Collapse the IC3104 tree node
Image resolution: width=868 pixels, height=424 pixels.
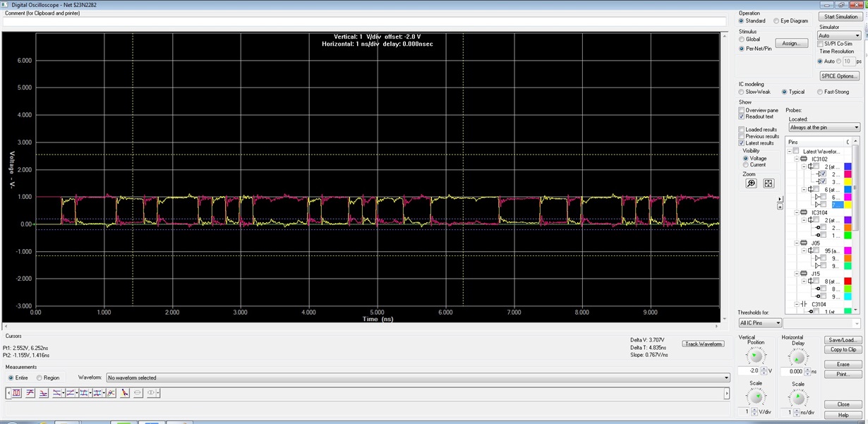[797, 212]
